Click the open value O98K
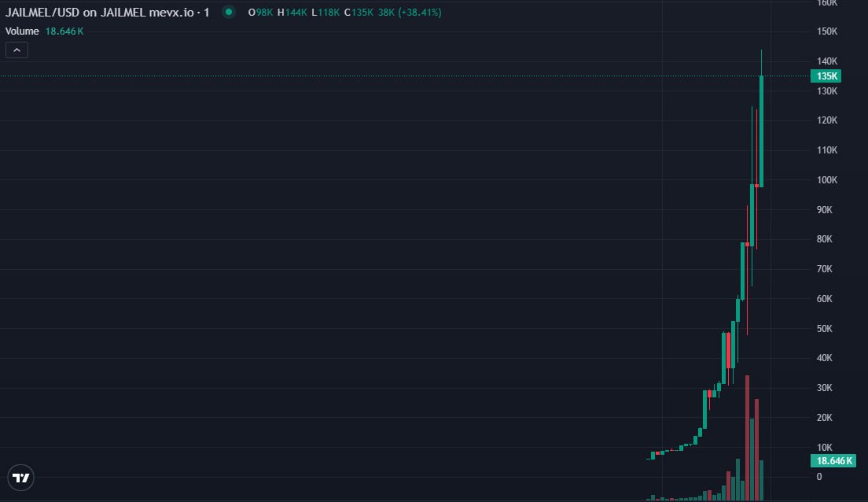 [260, 12]
